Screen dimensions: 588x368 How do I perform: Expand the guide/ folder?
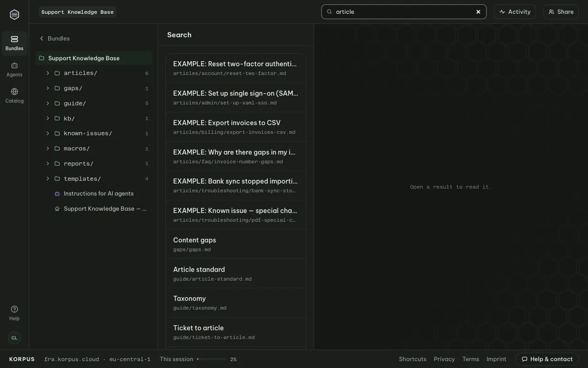48,103
